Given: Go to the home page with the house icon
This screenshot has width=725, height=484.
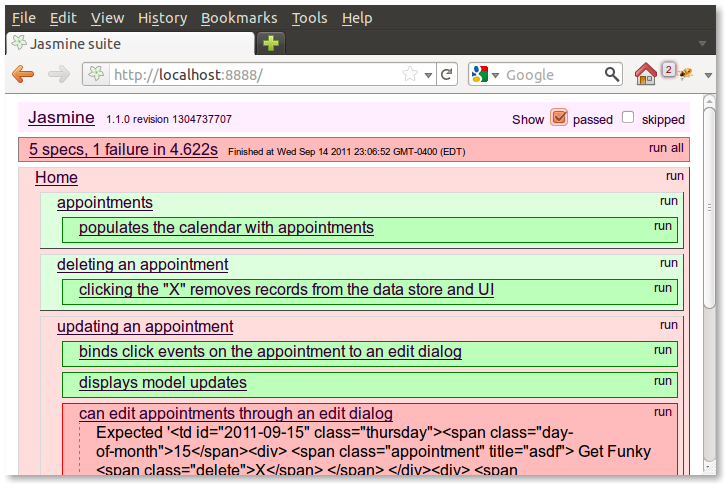Looking at the screenshot, I should coord(645,74).
